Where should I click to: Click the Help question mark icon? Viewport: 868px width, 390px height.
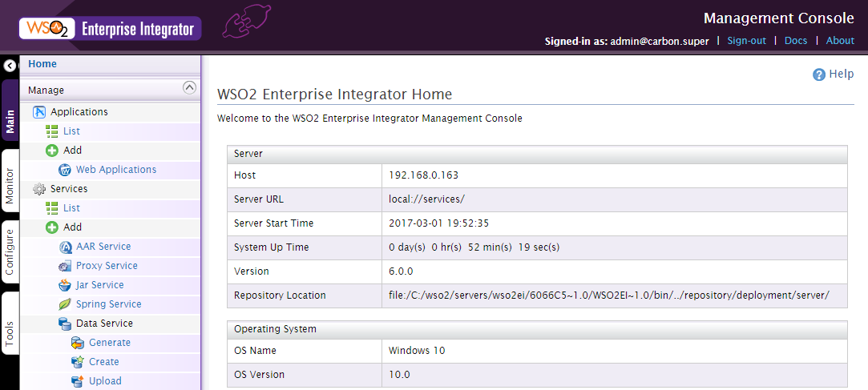click(x=819, y=74)
